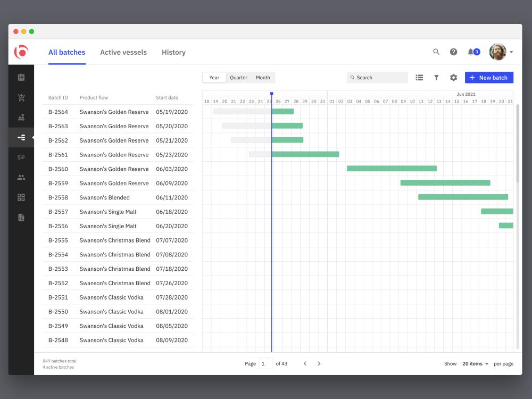This screenshot has height=399, width=532.
Task: Select the Quarter timeline view
Action: tap(238, 78)
